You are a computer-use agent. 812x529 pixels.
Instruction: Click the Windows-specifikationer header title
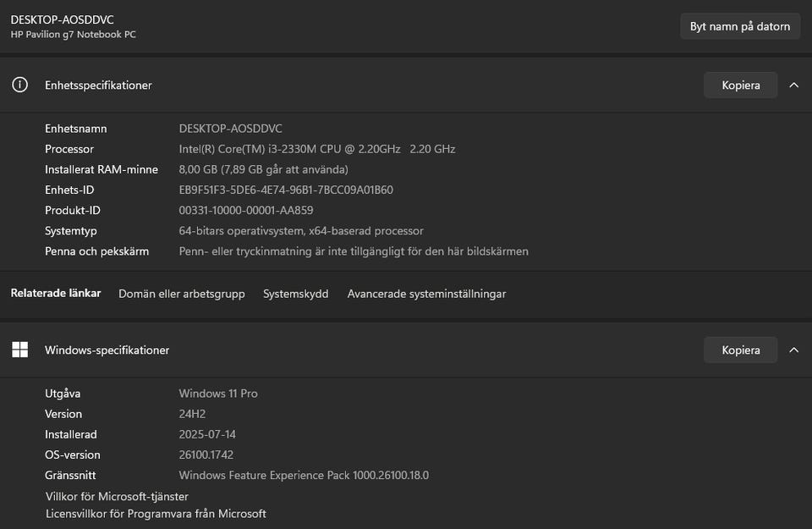pos(107,350)
